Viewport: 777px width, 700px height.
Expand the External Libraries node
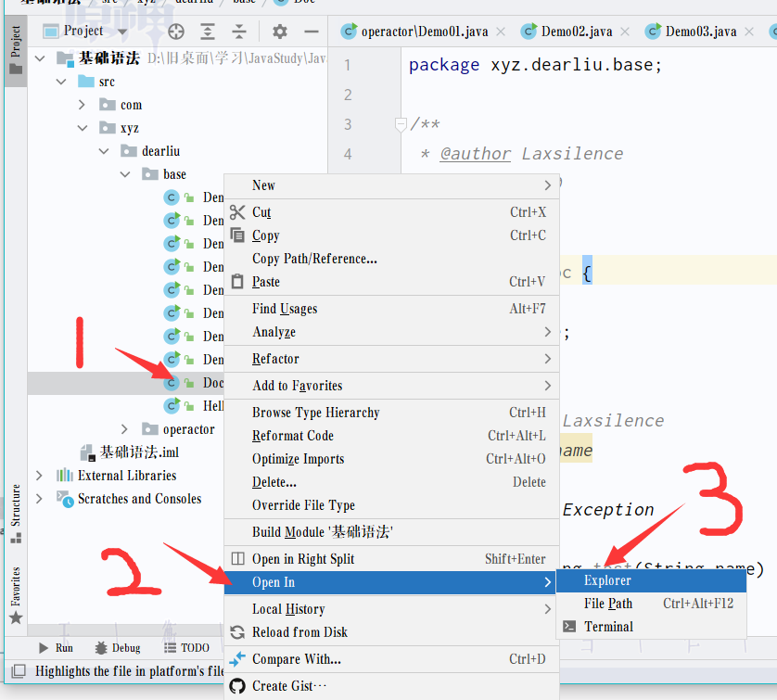[39, 476]
